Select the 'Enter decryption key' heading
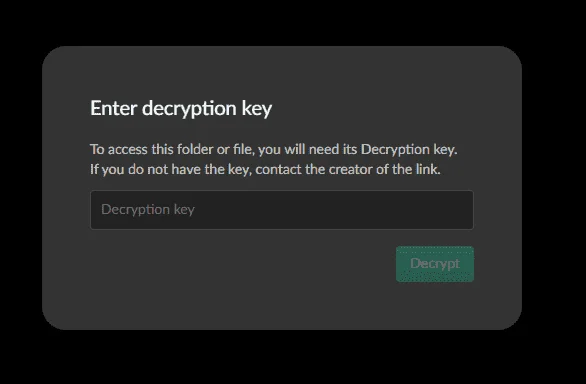The width and height of the screenshot is (586, 384). click(181, 109)
